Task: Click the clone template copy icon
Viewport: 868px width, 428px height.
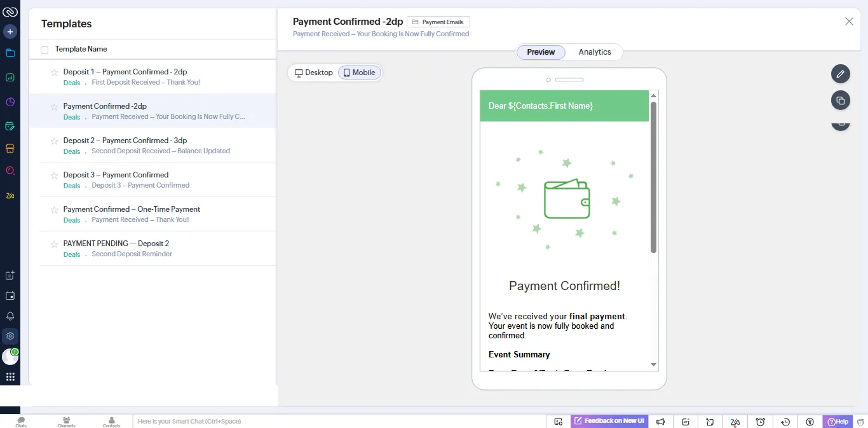Action: click(x=841, y=100)
